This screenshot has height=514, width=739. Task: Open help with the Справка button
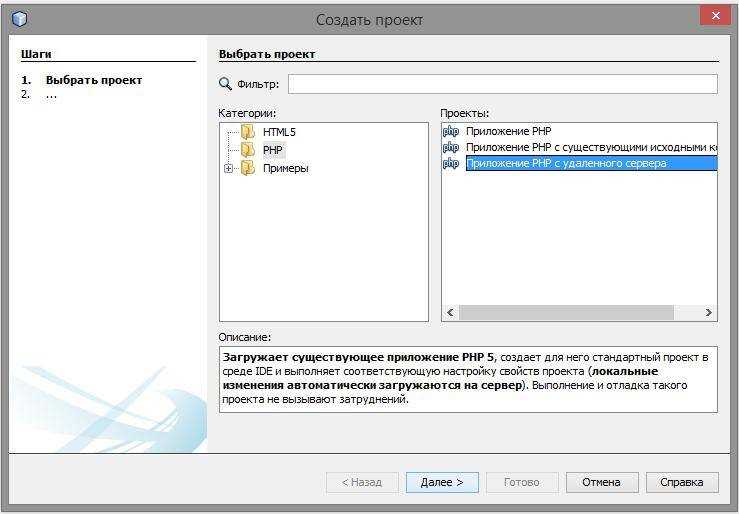click(682, 482)
